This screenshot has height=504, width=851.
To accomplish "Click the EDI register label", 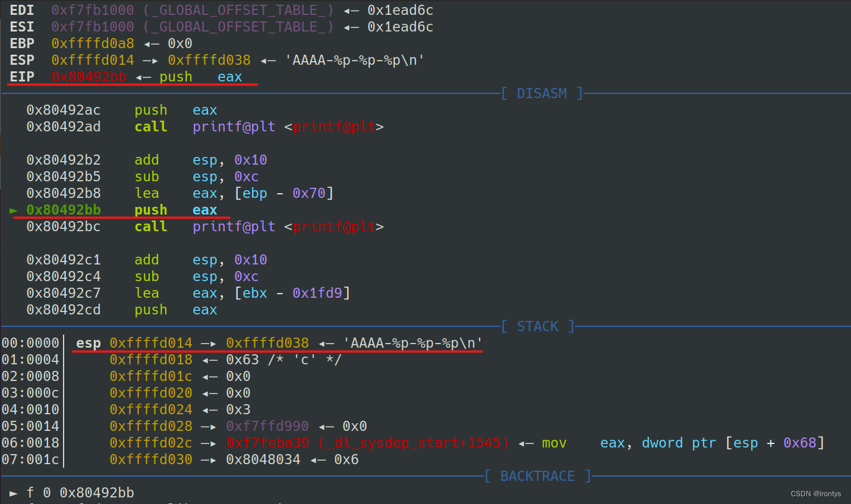I will pyautogui.click(x=22, y=10).
